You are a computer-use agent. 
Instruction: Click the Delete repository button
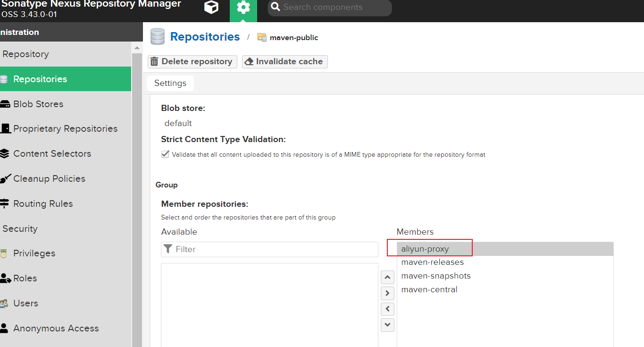(192, 61)
